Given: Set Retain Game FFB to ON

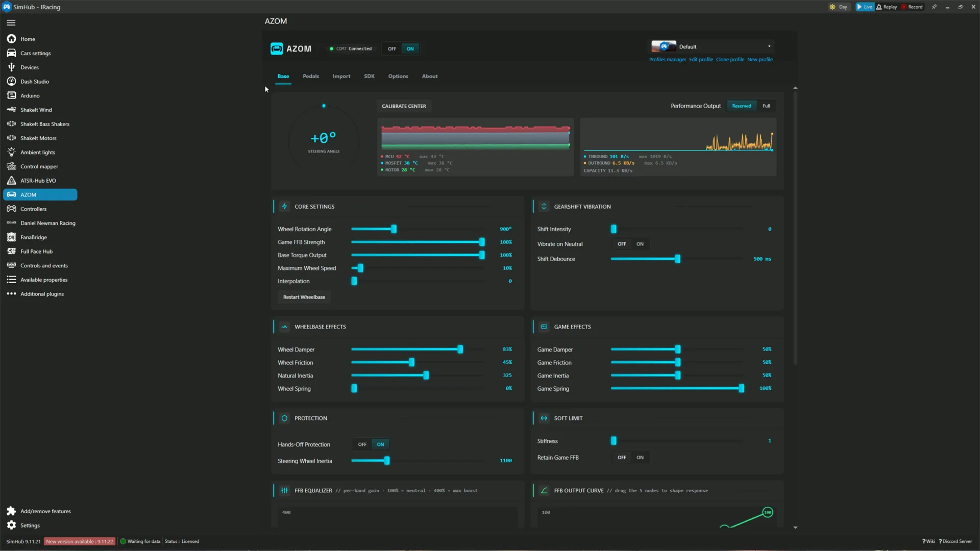Looking at the screenshot, I should [640, 458].
